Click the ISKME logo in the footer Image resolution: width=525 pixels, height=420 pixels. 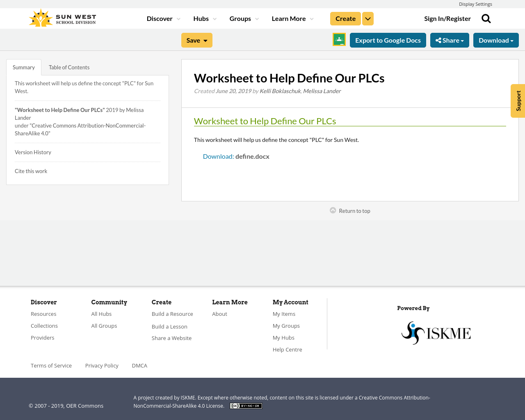click(x=436, y=332)
